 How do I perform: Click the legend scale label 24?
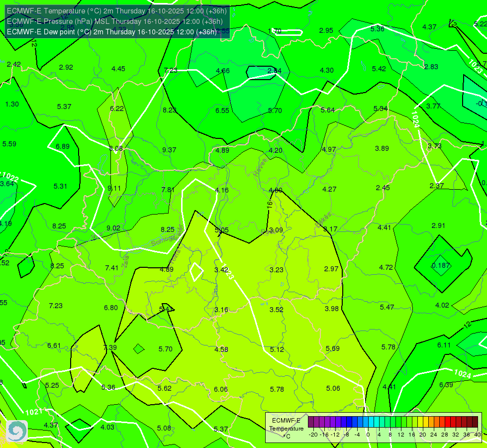pyautogui.click(x=434, y=435)
